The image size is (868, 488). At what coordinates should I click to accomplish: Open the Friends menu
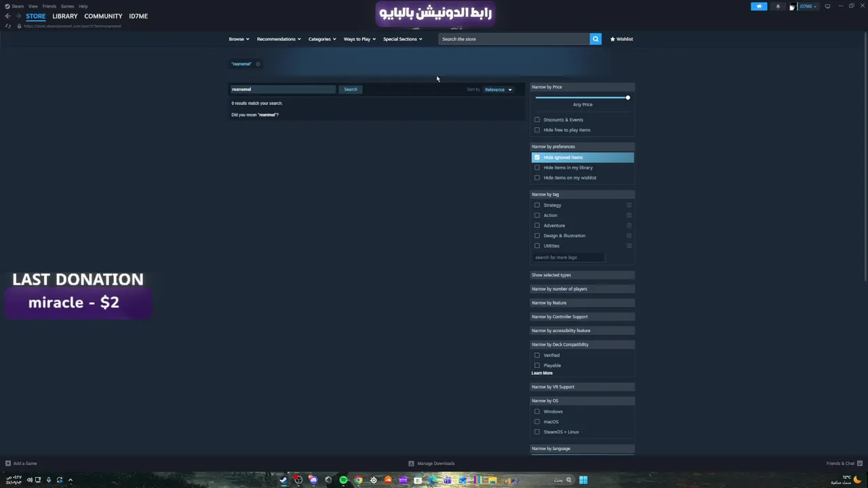click(49, 6)
